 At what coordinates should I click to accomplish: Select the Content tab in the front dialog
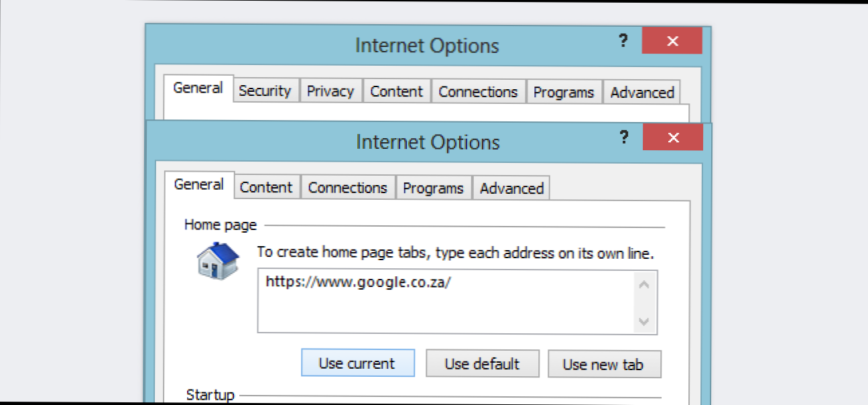(x=266, y=188)
